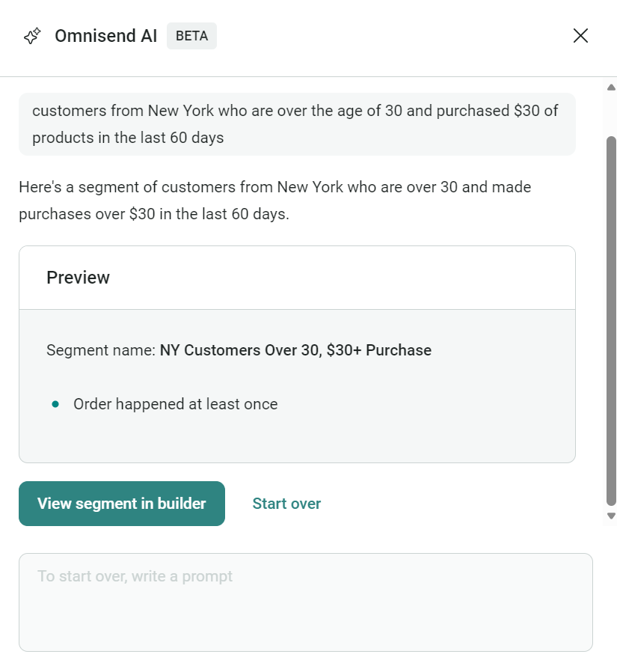Image resolution: width=617 pixels, height=672 pixels.
Task: Select the down arrow at scrollbar bottom
Action: (611, 516)
